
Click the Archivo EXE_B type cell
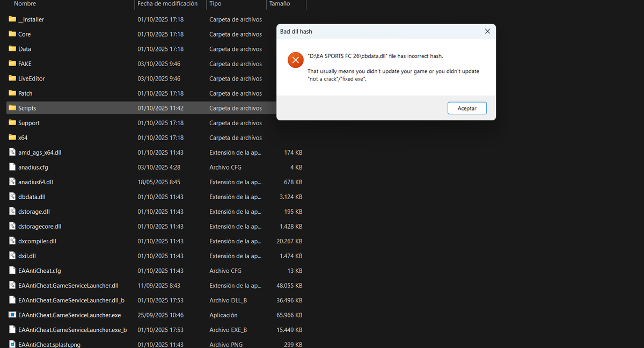[x=228, y=330]
